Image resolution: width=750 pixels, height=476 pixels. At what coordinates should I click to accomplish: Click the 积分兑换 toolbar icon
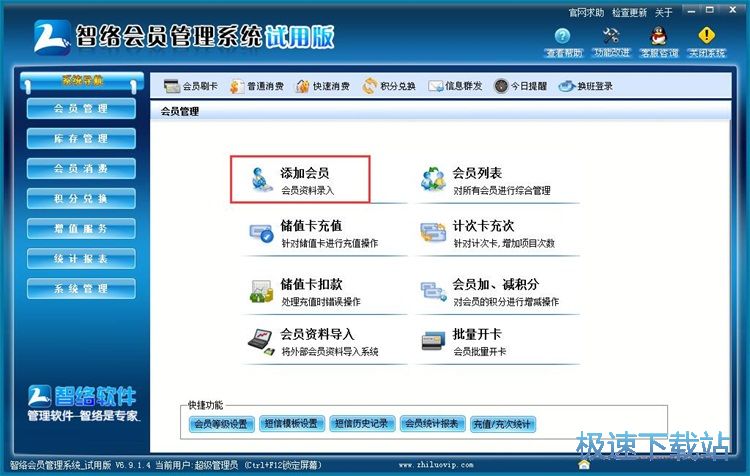coord(370,86)
